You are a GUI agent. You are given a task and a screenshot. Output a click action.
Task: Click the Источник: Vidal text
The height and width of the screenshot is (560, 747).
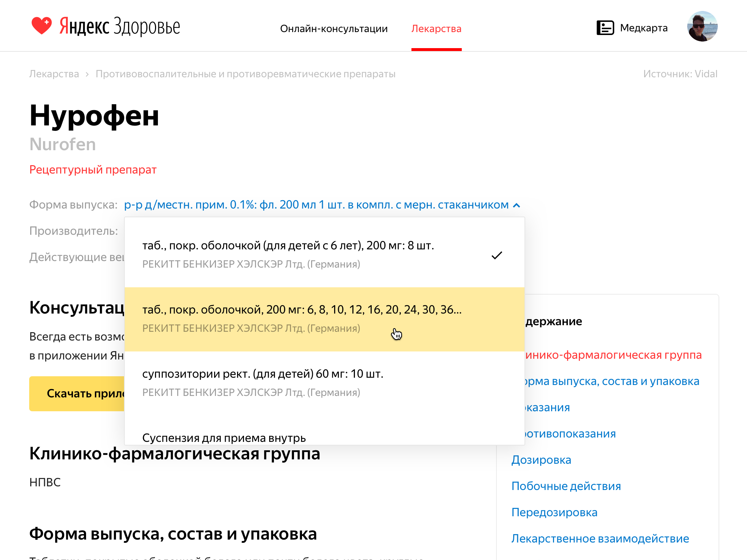pos(680,74)
